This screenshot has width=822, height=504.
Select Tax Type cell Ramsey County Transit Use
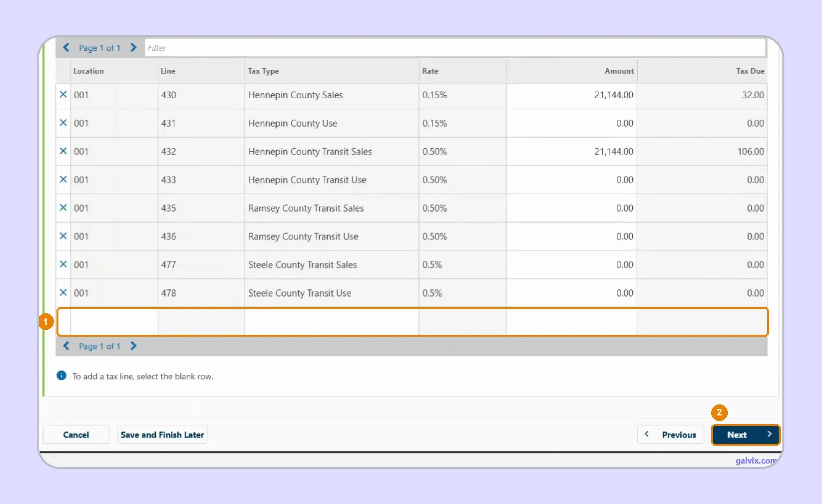click(332, 236)
